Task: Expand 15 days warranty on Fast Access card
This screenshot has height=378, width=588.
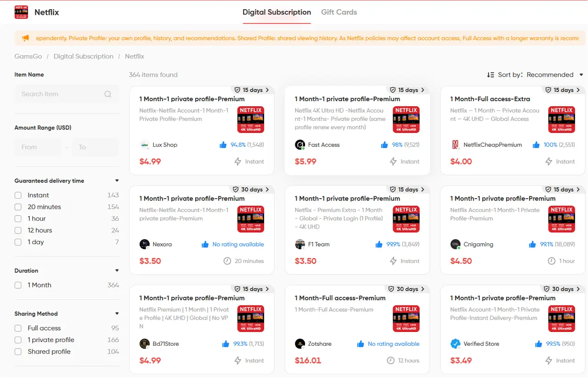Action: (407, 90)
